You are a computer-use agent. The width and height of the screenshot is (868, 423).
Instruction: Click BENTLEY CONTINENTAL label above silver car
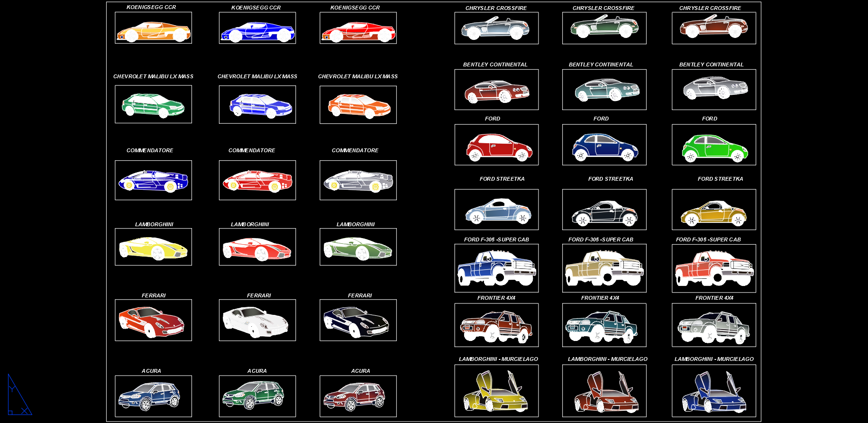point(712,64)
